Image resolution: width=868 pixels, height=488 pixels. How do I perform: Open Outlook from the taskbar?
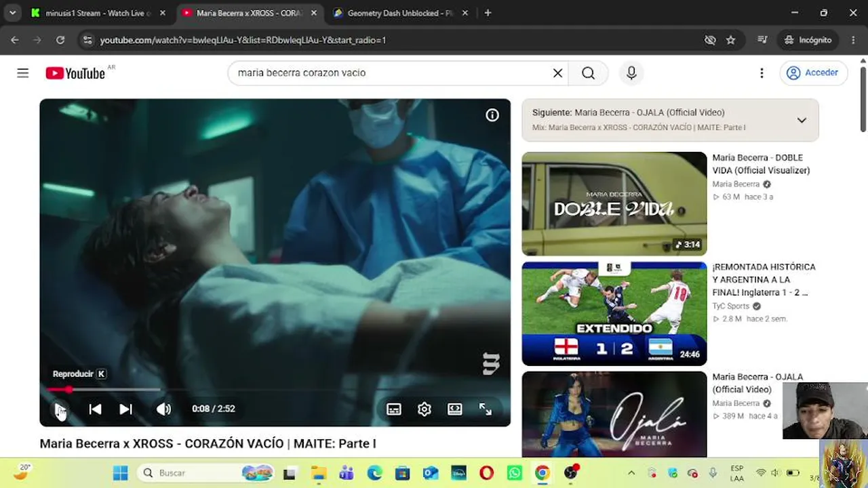point(431,473)
